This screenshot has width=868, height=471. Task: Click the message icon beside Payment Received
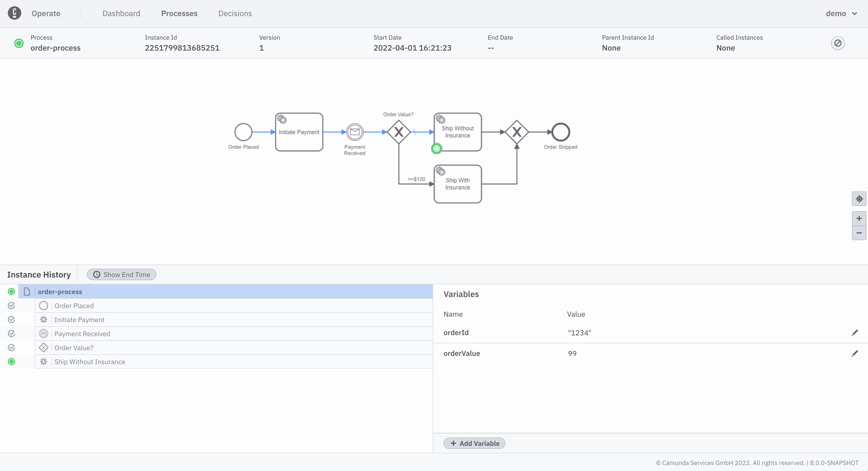pyautogui.click(x=44, y=334)
